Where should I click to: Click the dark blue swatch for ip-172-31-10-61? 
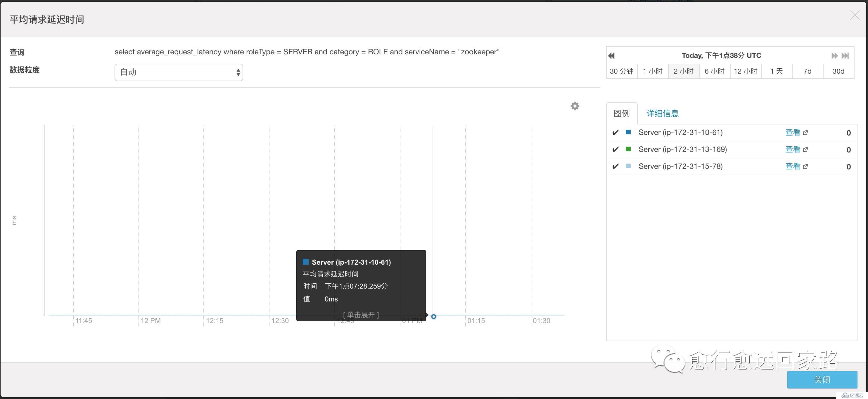tap(628, 132)
